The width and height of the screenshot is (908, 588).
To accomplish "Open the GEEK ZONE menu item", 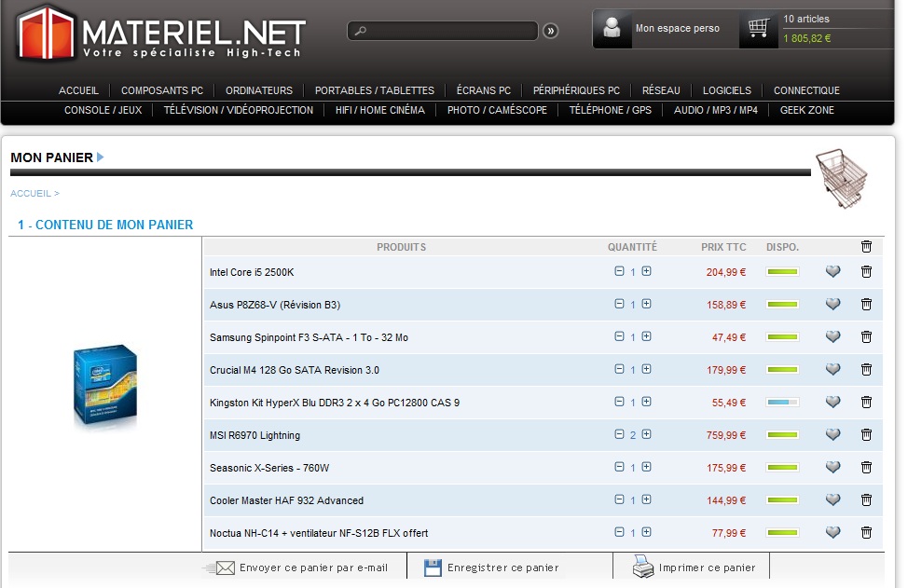I will (x=807, y=110).
